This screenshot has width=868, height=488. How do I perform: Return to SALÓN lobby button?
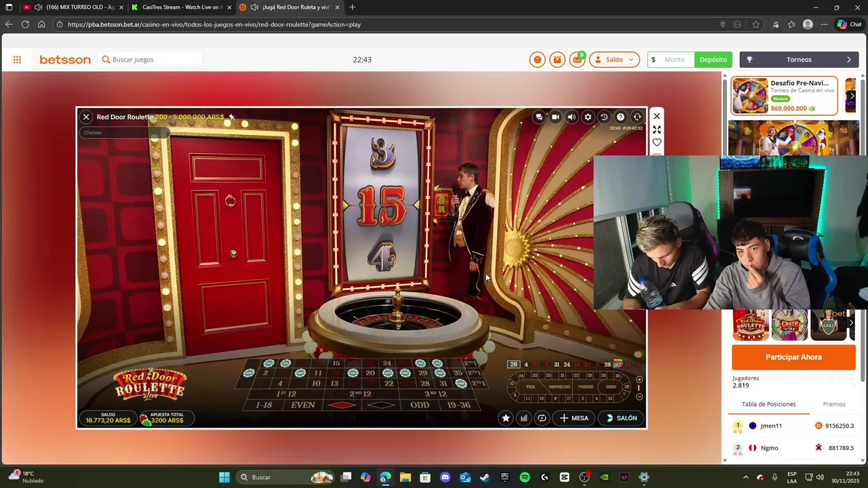[x=620, y=418]
